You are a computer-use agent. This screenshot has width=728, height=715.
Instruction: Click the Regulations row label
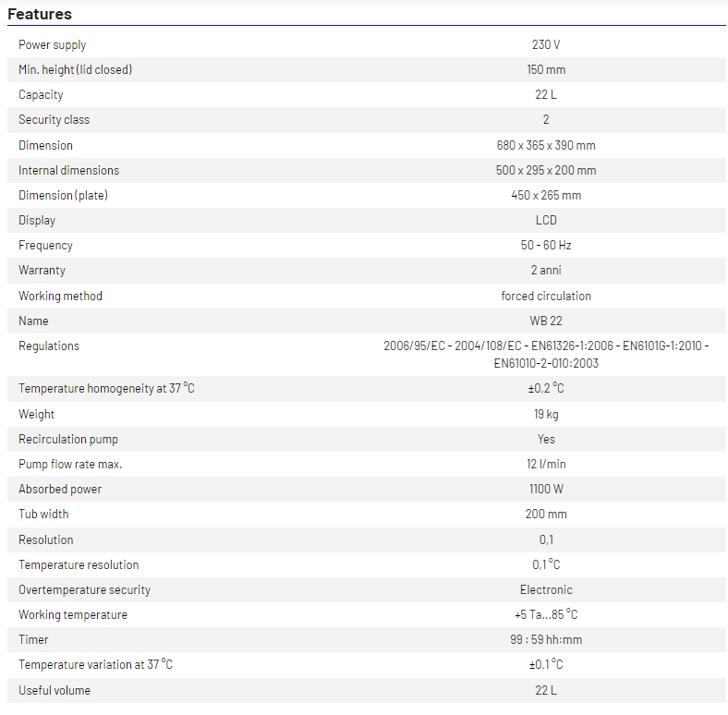(x=49, y=346)
